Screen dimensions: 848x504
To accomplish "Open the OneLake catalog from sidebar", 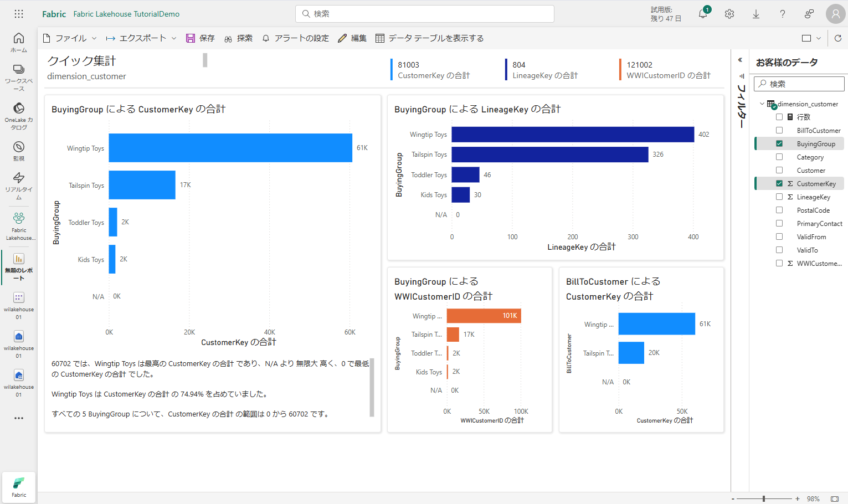I will coord(19,115).
